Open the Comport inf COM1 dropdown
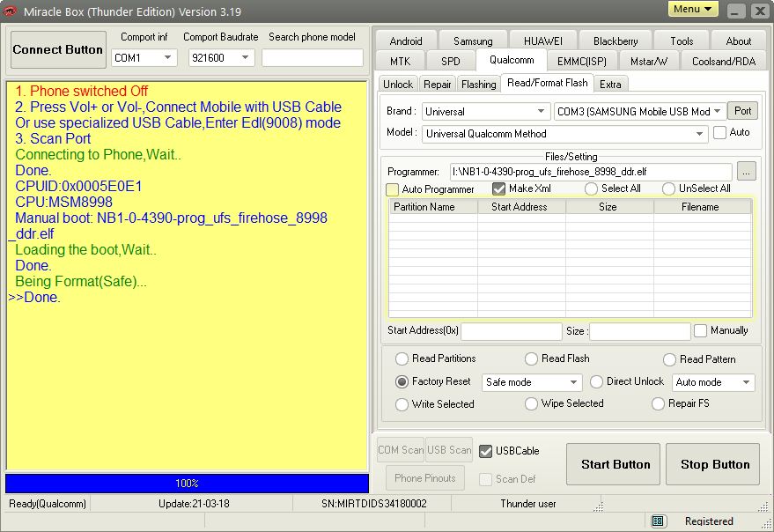Image resolution: width=774 pixels, height=532 pixels. pos(144,58)
